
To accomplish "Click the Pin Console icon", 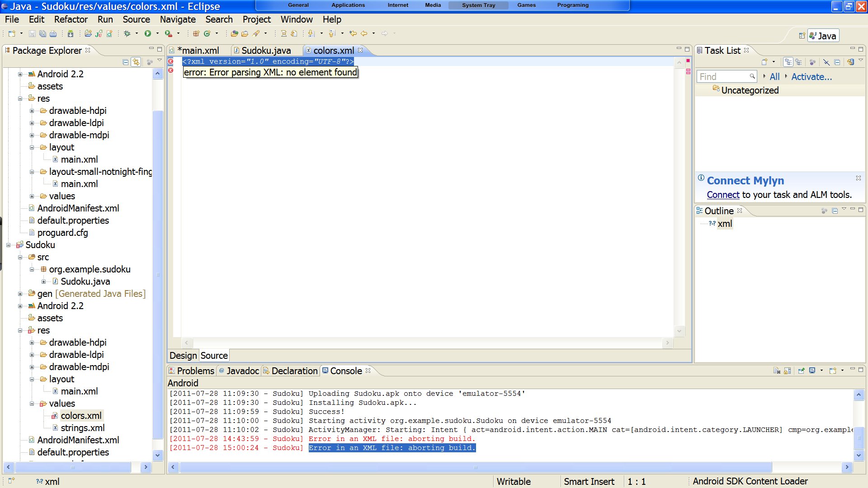I will [801, 371].
